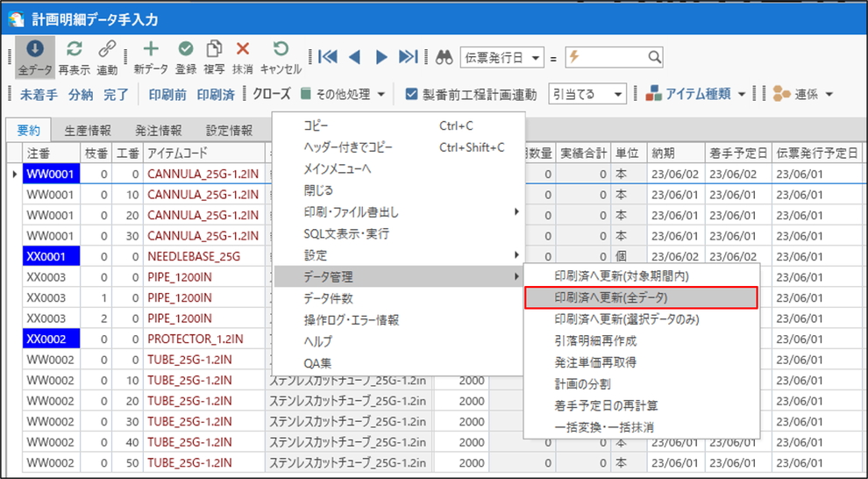Open ヘルプ menu entry

coord(399,341)
